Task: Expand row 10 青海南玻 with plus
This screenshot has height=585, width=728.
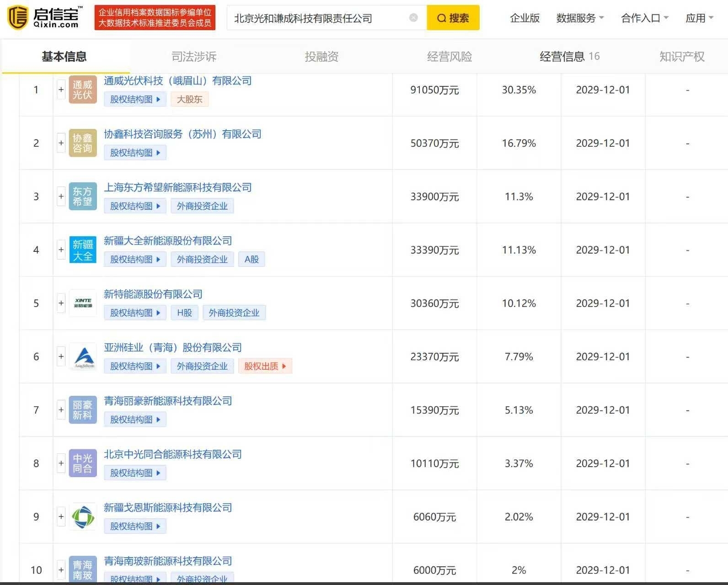Action: click(61, 570)
